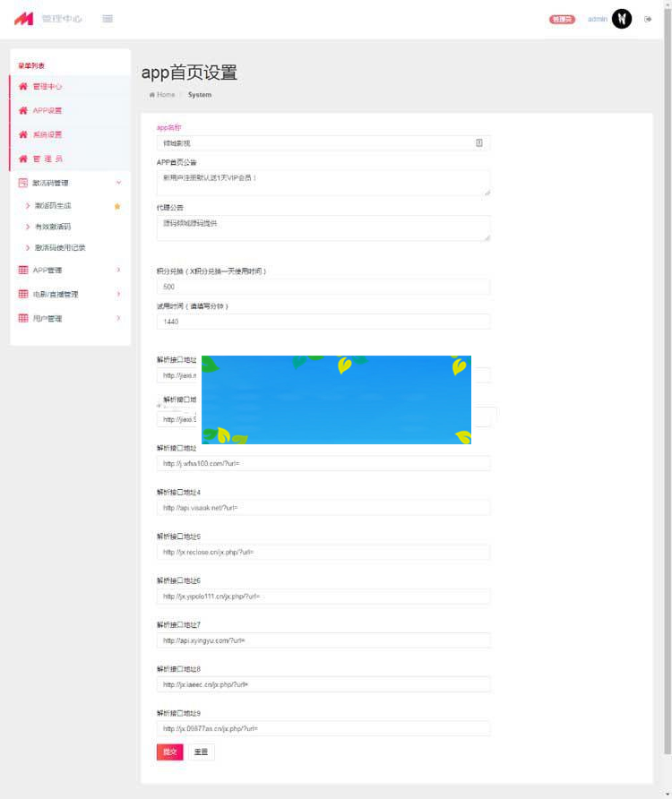Open the APP设置 sidebar menu item
This screenshot has width=672, height=799.
pyautogui.click(x=47, y=111)
